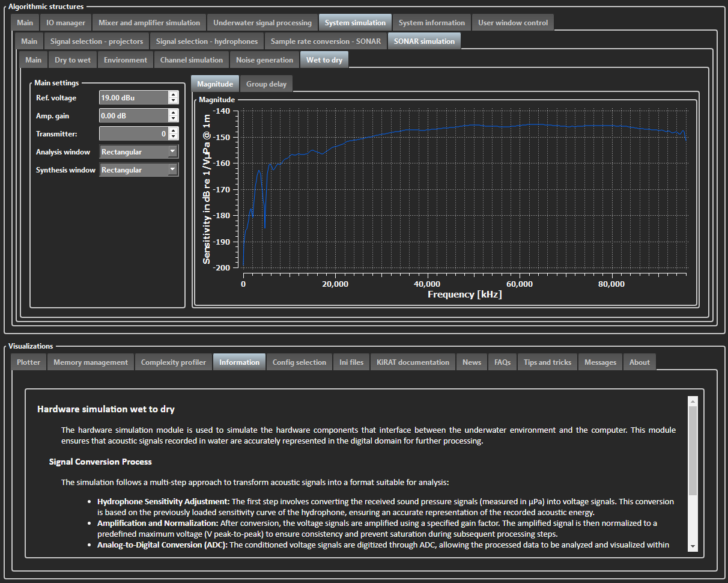Open the Config selection tab
The height and width of the screenshot is (583, 728).
299,362
